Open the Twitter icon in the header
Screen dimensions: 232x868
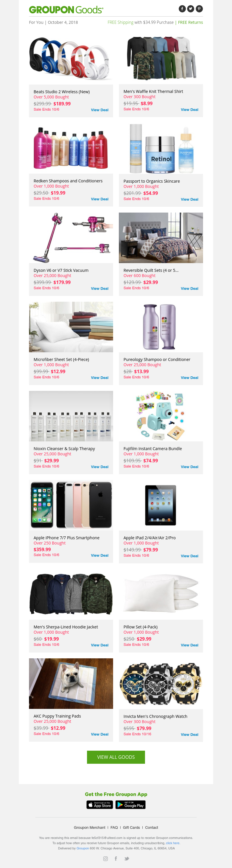click(x=191, y=9)
